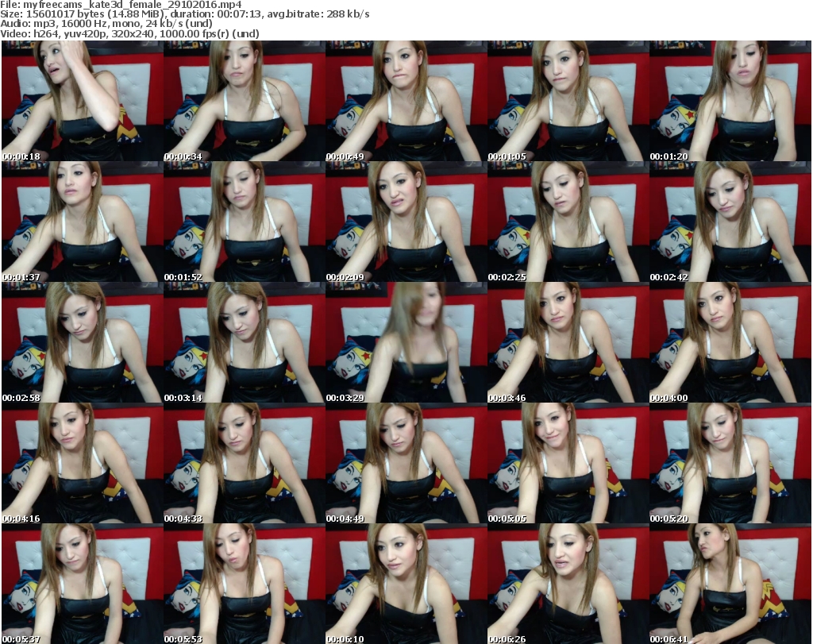Open the frame stamped 00:02:09

point(406,222)
